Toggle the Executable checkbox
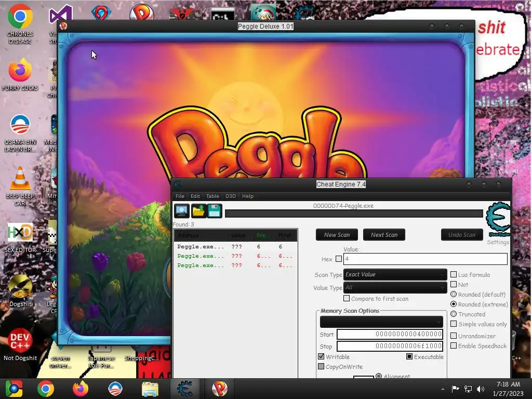 [x=409, y=356]
